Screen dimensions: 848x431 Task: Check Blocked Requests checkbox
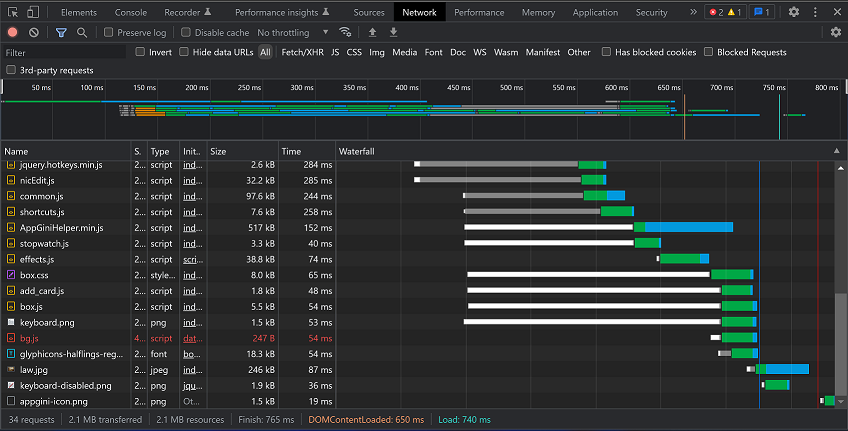[x=708, y=52]
